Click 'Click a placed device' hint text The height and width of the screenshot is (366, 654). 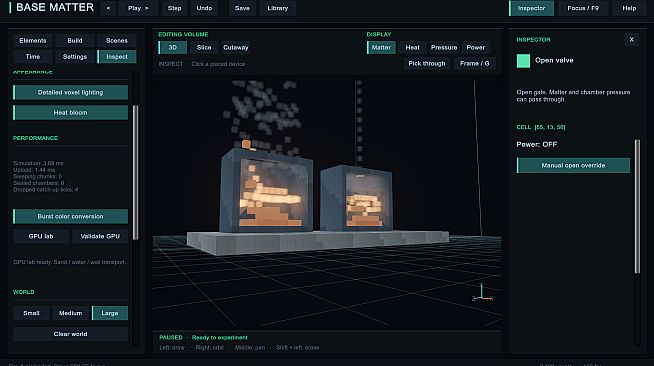click(x=218, y=64)
